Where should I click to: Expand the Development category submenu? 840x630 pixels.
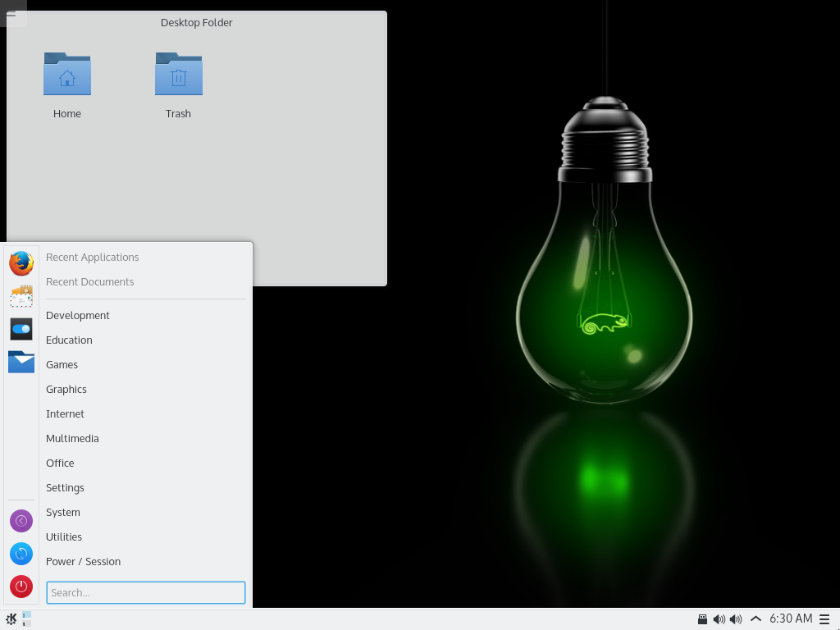coord(78,316)
